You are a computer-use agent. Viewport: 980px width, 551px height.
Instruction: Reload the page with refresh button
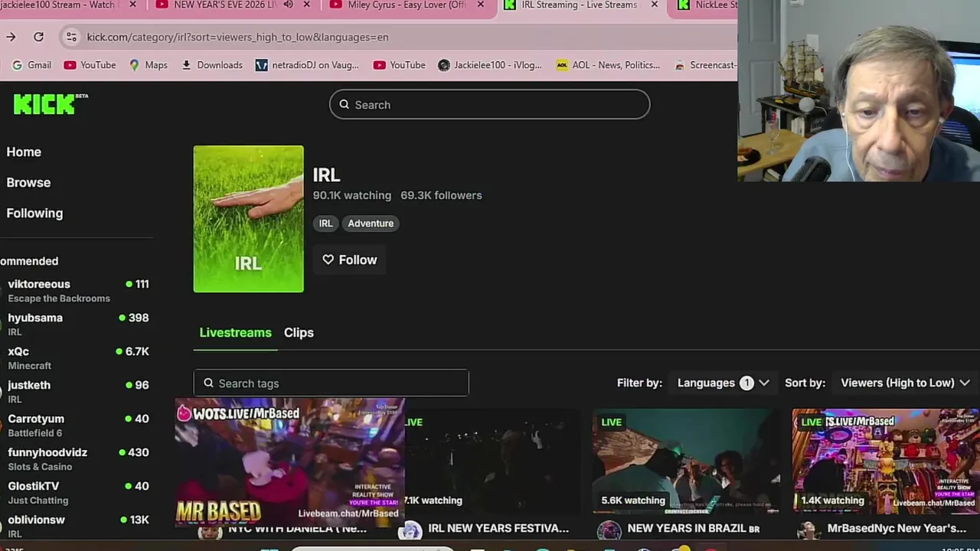coord(38,37)
